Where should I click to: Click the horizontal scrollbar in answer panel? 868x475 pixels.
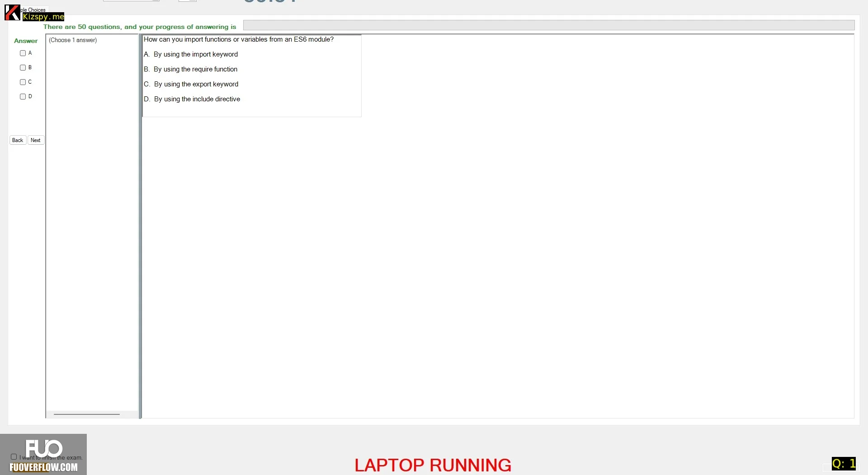coord(87,414)
